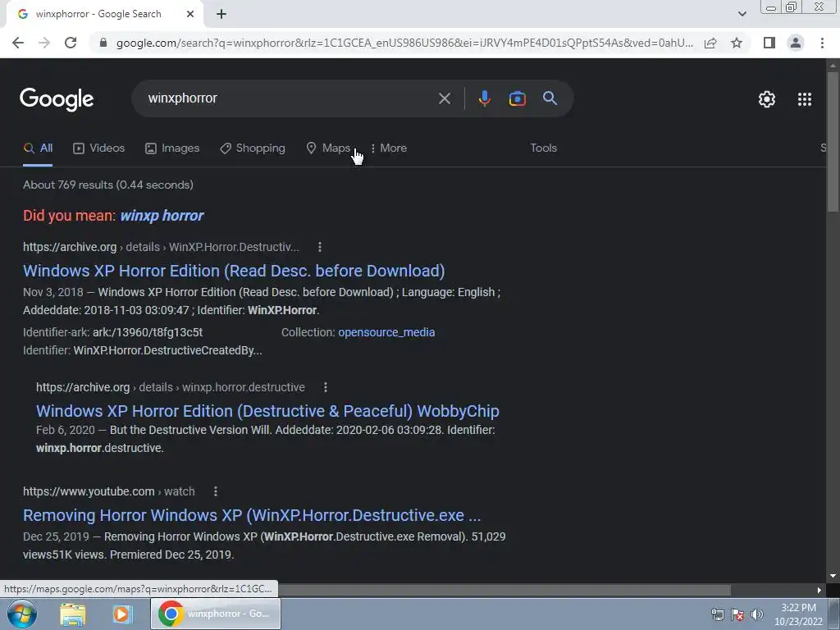This screenshot has width=840, height=630.
Task: Open a new browser tab
Action: (x=221, y=14)
